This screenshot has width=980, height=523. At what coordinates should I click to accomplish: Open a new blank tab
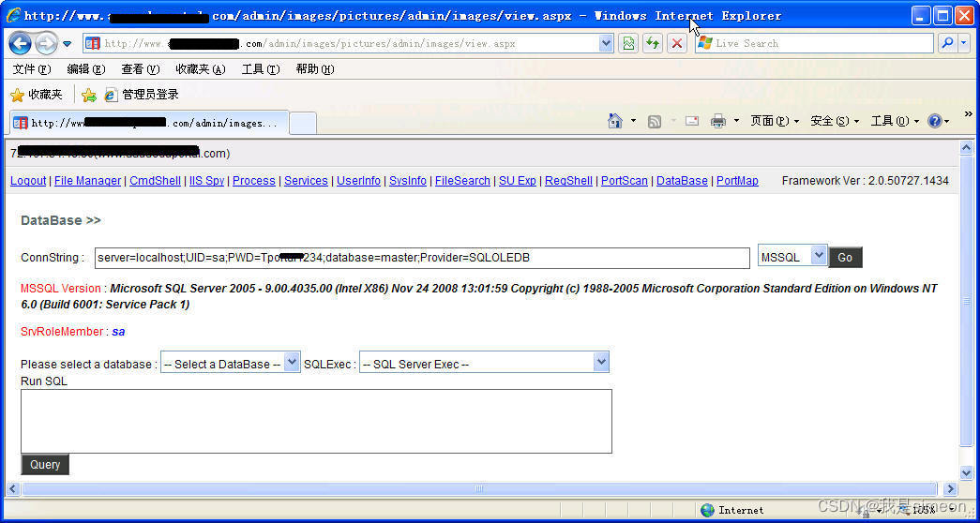pos(303,123)
